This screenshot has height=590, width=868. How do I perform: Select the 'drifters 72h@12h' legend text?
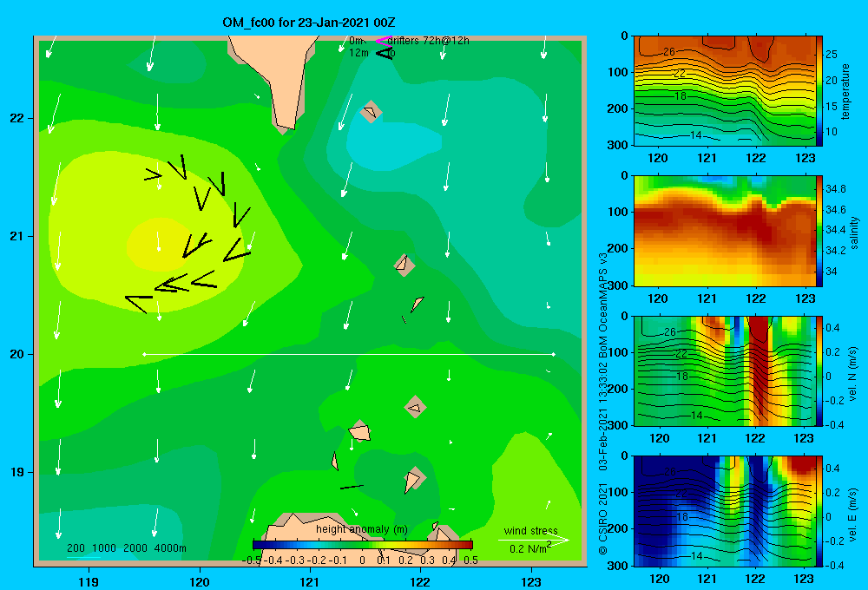(x=429, y=41)
